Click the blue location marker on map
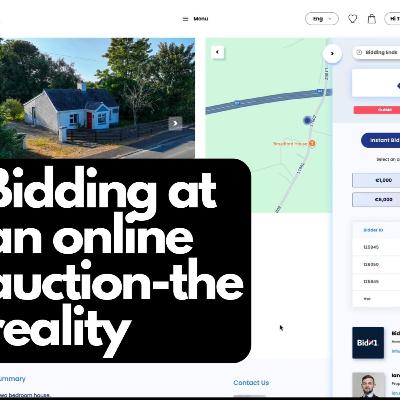 [307, 120]
